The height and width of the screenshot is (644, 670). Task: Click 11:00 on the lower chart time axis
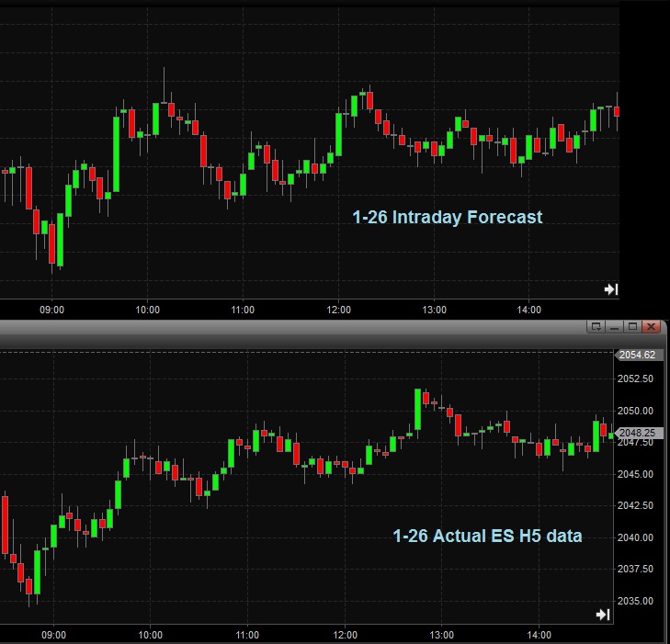248,634
